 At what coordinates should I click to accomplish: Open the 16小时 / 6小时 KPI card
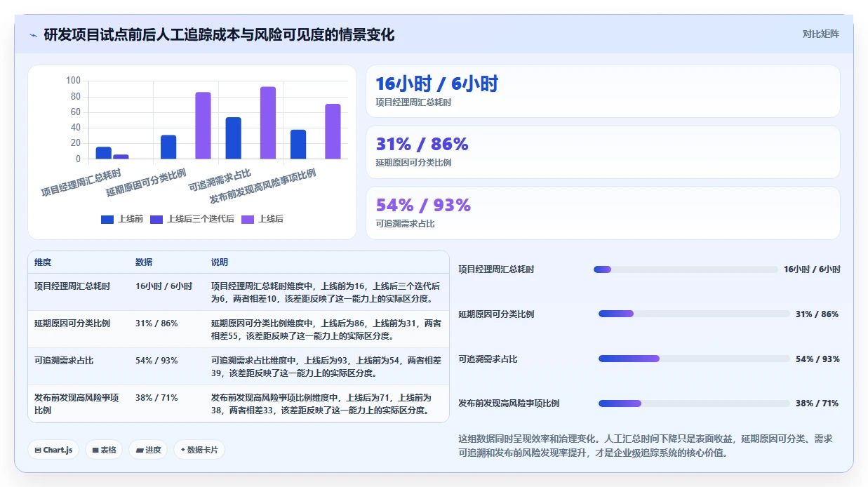(603, 91)
